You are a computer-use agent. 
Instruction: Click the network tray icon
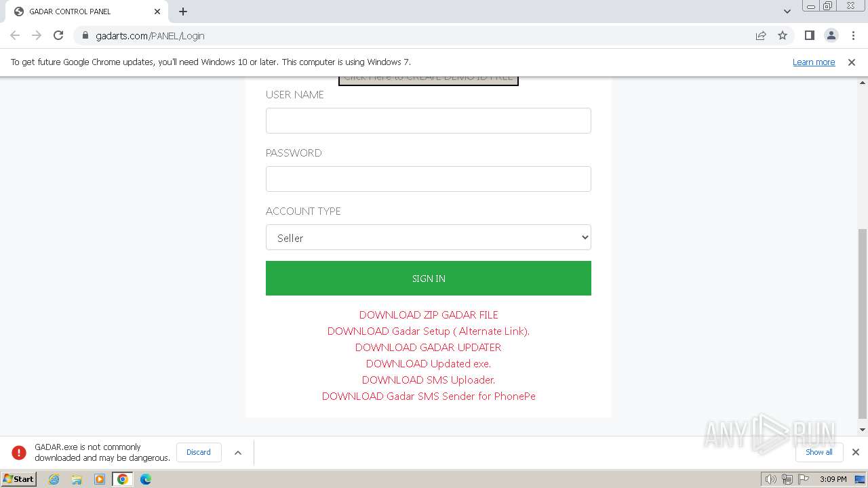(x=787, y=479)
